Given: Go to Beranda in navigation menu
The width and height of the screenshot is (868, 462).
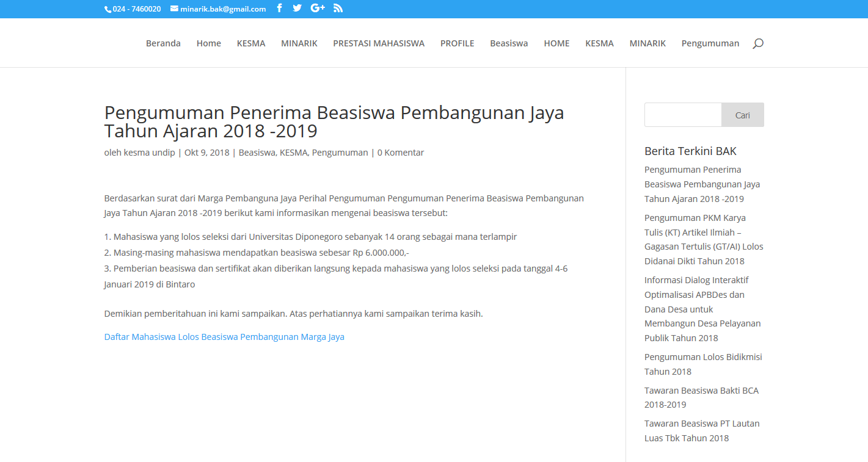Looking at the screenshot, I should 163,43.
